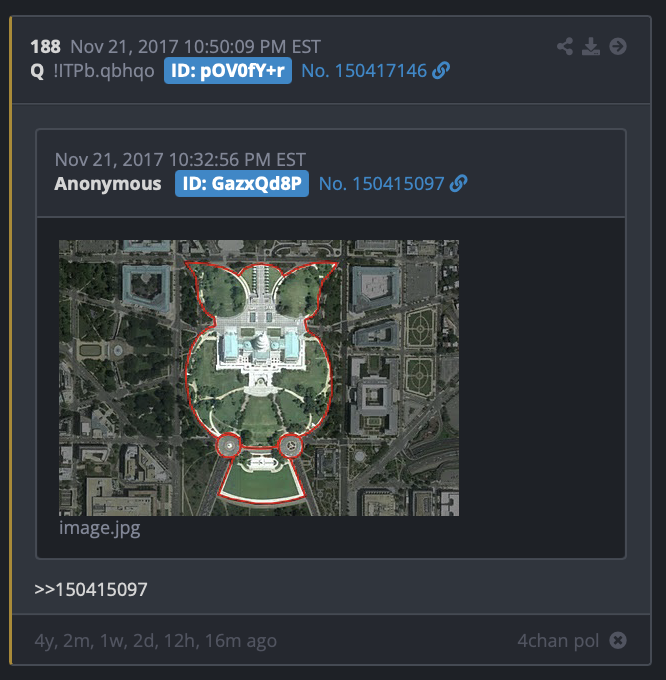Select the ID: GazxQd8P badge

(x=242, y=183)
